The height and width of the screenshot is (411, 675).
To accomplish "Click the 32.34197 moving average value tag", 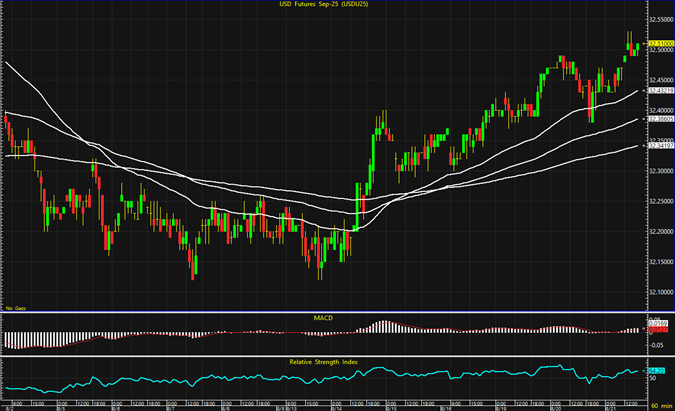I will coord(659,145).
